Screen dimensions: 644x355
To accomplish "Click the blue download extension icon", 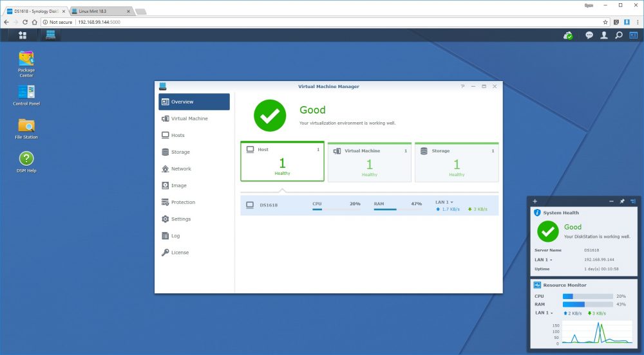I will pyautogui.click(x=627, y=22).
